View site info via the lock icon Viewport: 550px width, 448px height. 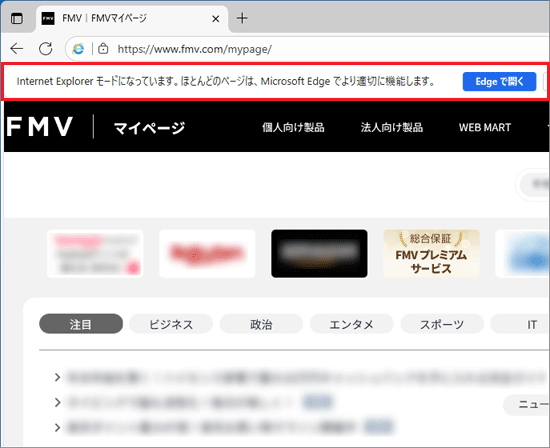[103, 48]
